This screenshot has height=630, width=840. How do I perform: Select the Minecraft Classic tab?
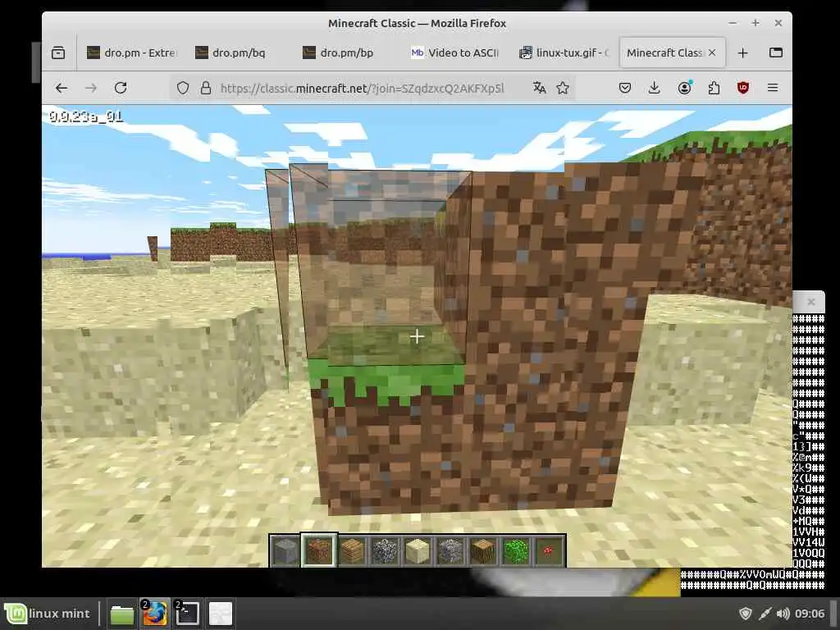pyautogui.click(x=664, y=52)
